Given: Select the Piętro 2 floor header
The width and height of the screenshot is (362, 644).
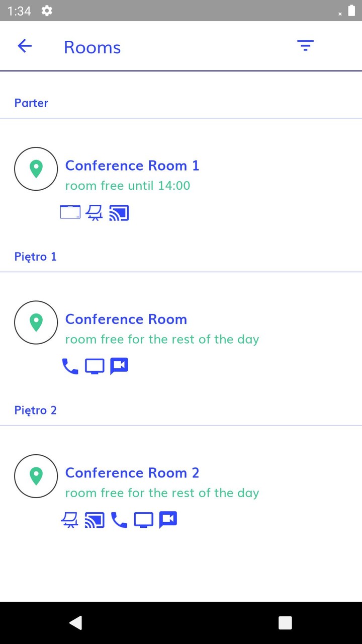Looking at the screenshot, I should [35, 411].
